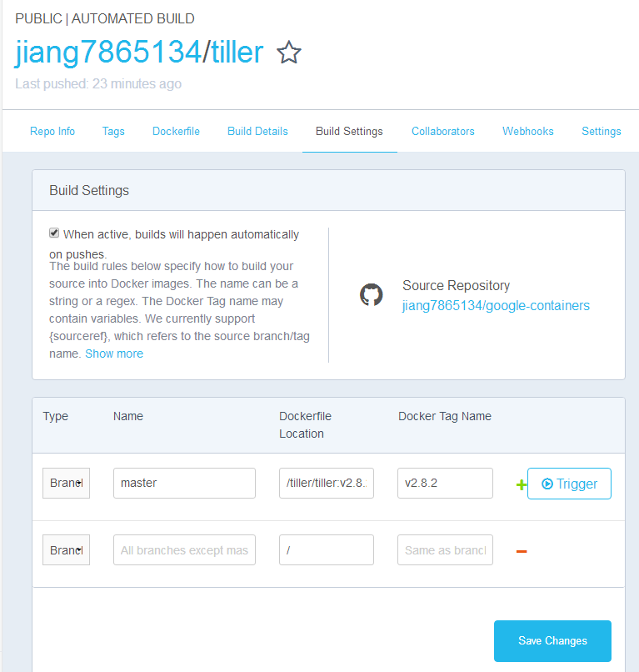
Task: Open Type dropdown in second row
Action: click(66, 550)
